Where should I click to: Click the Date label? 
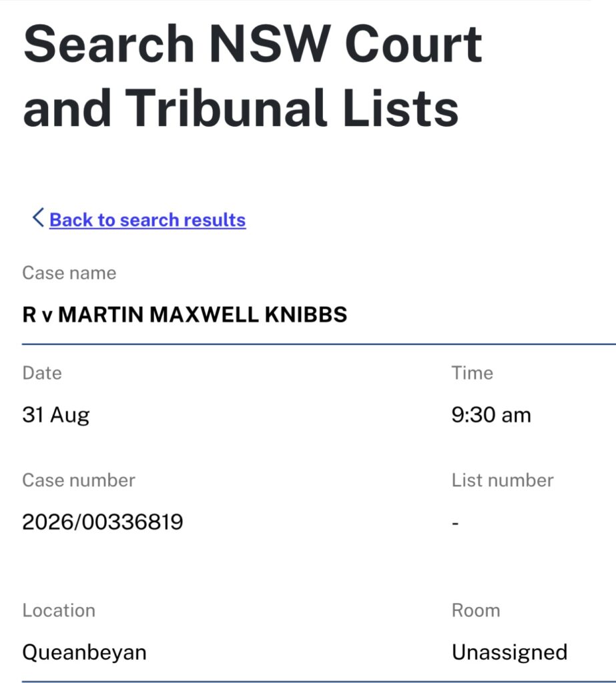click(x=42, y=373)
